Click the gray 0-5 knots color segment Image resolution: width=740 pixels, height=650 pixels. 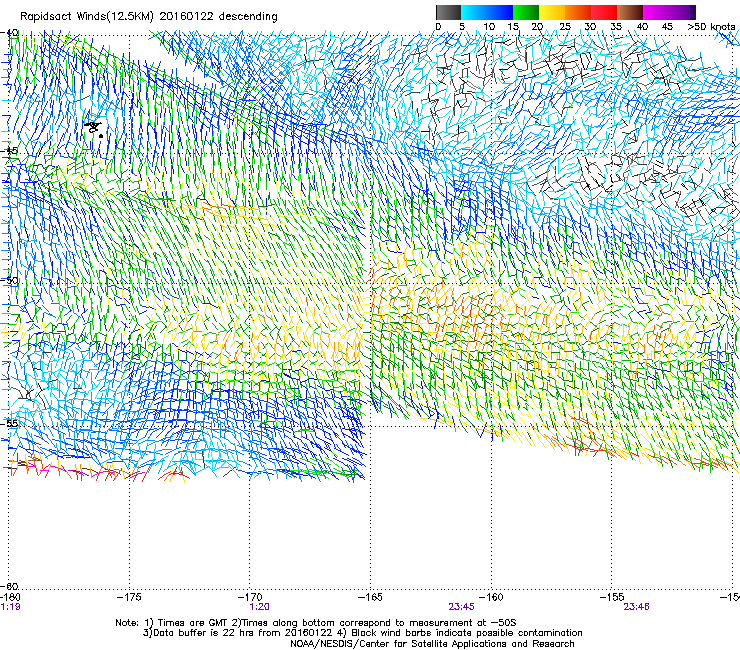[x=448, y=12]
